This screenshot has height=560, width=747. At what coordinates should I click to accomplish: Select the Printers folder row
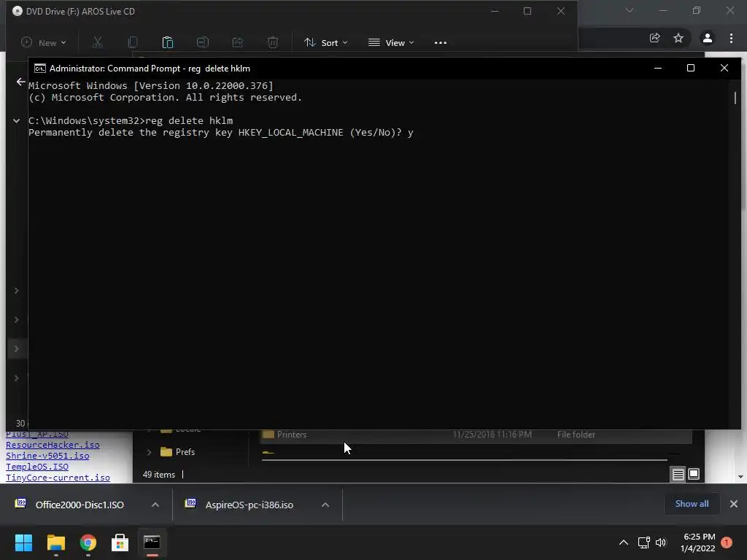pyautogui.click(x=476, y=435)
